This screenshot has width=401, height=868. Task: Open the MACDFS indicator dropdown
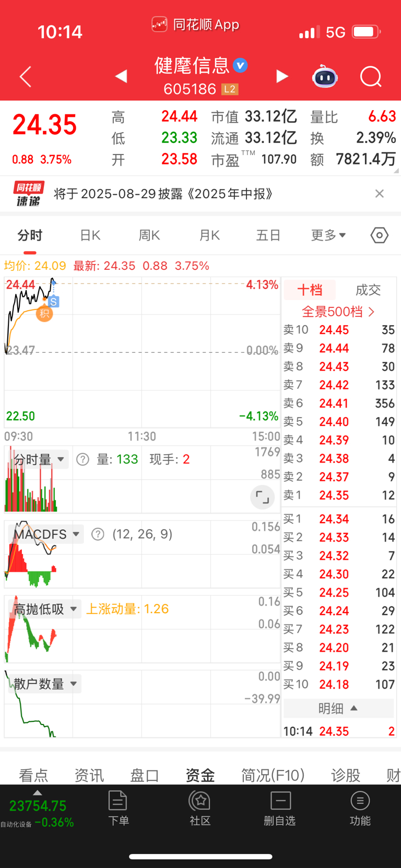pos(47,534)
